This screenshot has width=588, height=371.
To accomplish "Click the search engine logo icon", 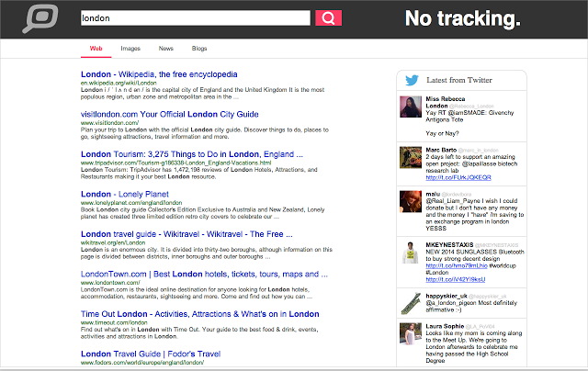I will pyautogui.click(x=40, y=18).
